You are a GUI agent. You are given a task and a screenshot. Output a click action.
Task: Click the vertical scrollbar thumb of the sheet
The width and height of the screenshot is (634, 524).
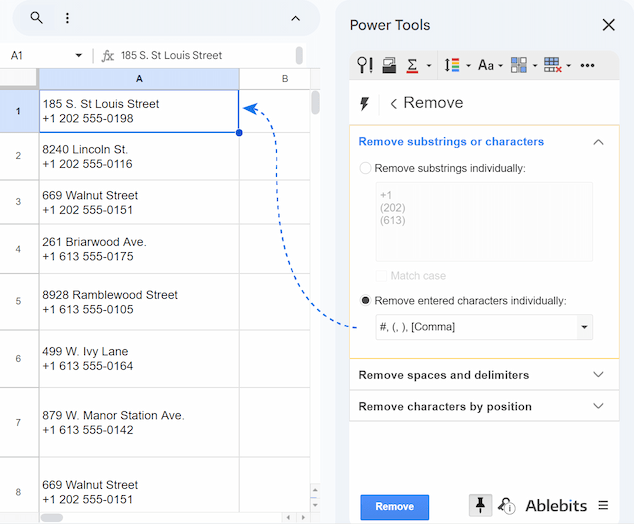tap(315, 103)
